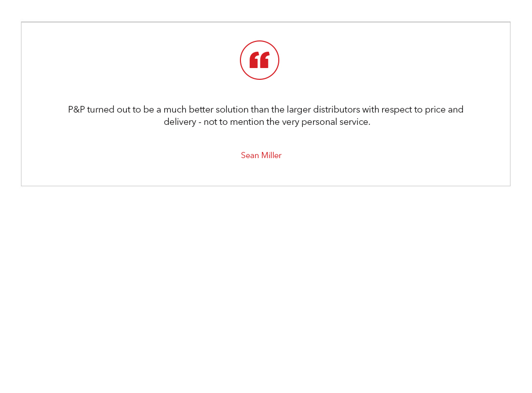The height and width of the screenshot is (393, 532).
Task: Click the right opening mark inside quote icon
Action: click(x=265, y=60)
